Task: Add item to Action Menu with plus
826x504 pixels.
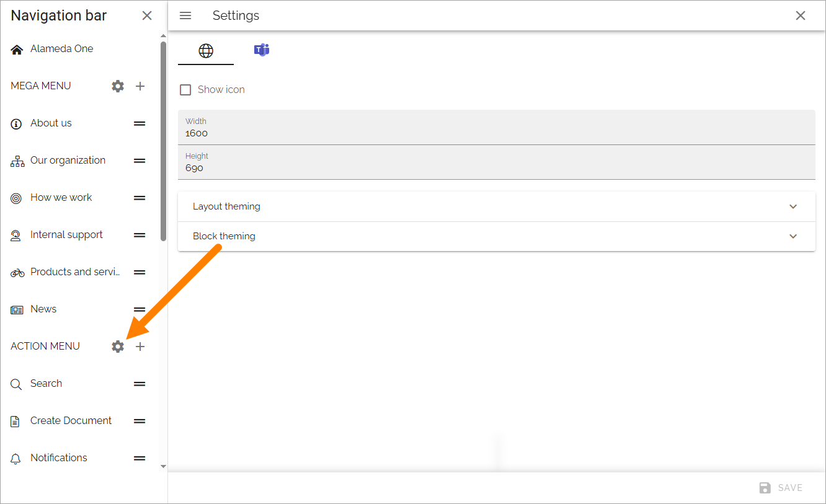Action: 140,347
